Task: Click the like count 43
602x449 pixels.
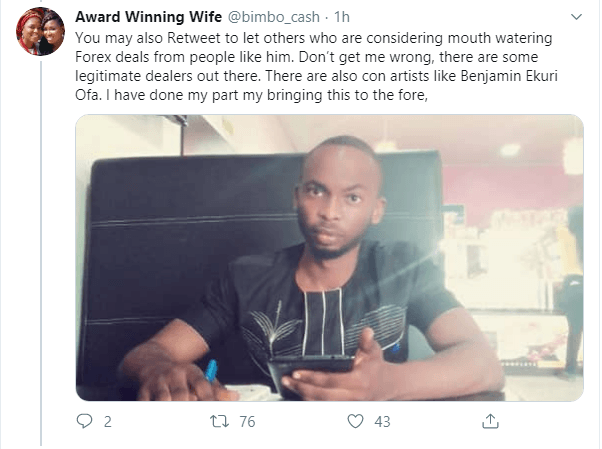Action: click(382, 422)
